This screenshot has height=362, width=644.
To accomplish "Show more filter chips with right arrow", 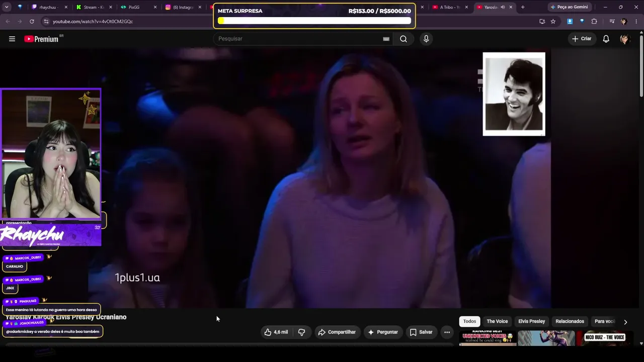I will click(x=625, y=322).
